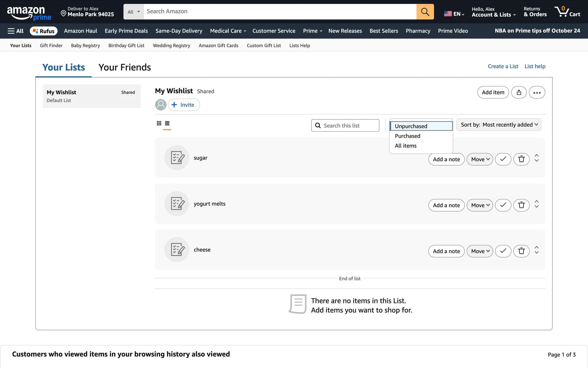Viewport: 588px width, 368px height.
Task: Click Add item button
Action: click(493, 92)
